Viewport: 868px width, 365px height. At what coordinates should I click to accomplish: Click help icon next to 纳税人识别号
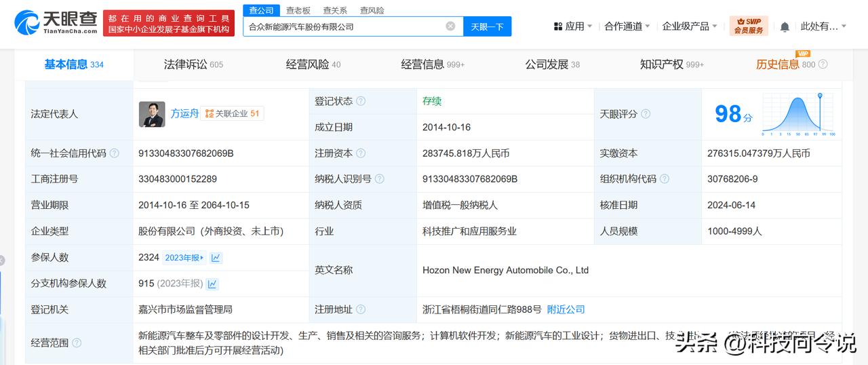[x=380, y=179]
